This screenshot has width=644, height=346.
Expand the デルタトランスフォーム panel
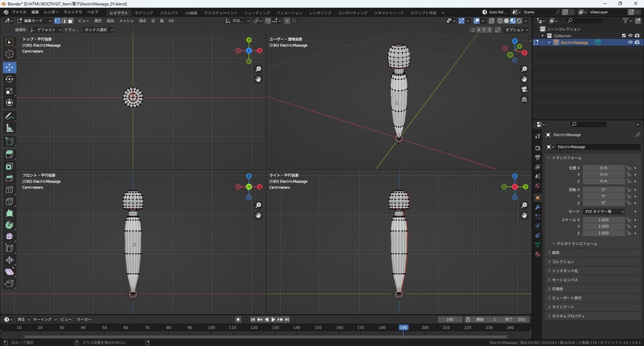577,243
